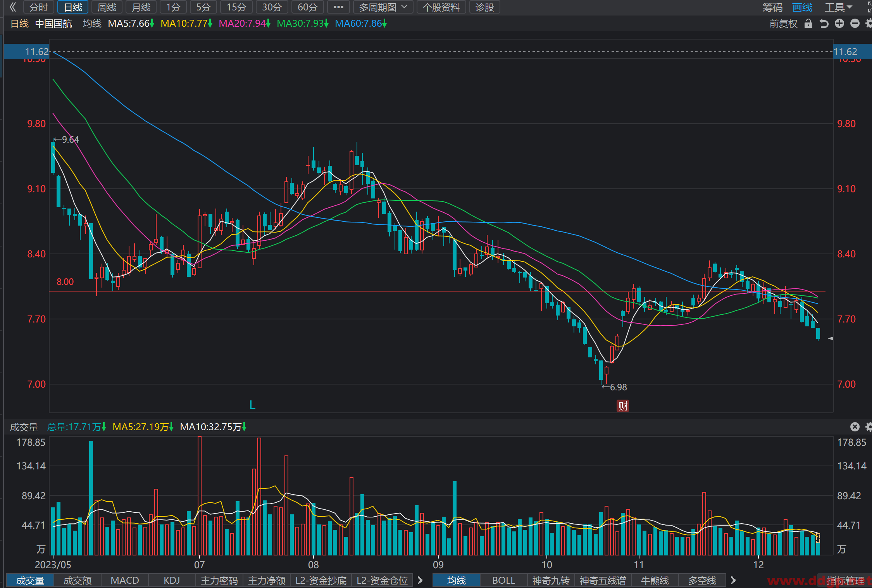The image size is (872, 588).
Task: Click the double left arrow back icon
Action: tap(13, 7)
